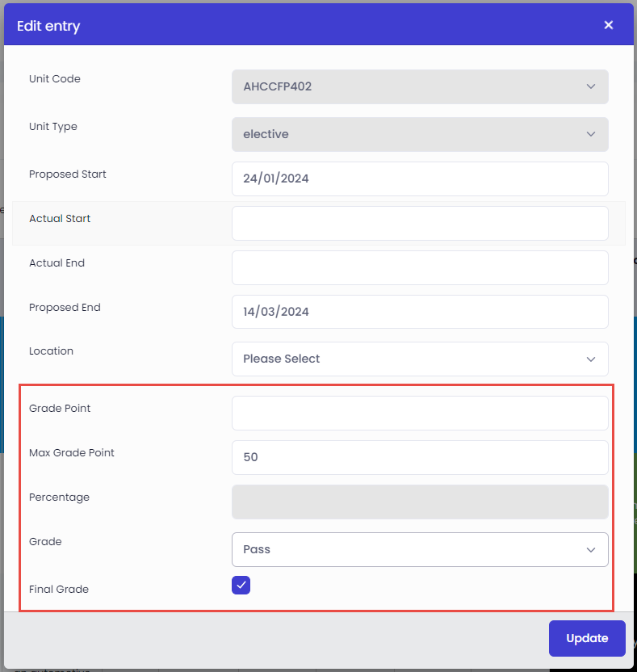Untick the Final Grade checkbox
This screenshot has height=672, width=637.
point(241,585)
